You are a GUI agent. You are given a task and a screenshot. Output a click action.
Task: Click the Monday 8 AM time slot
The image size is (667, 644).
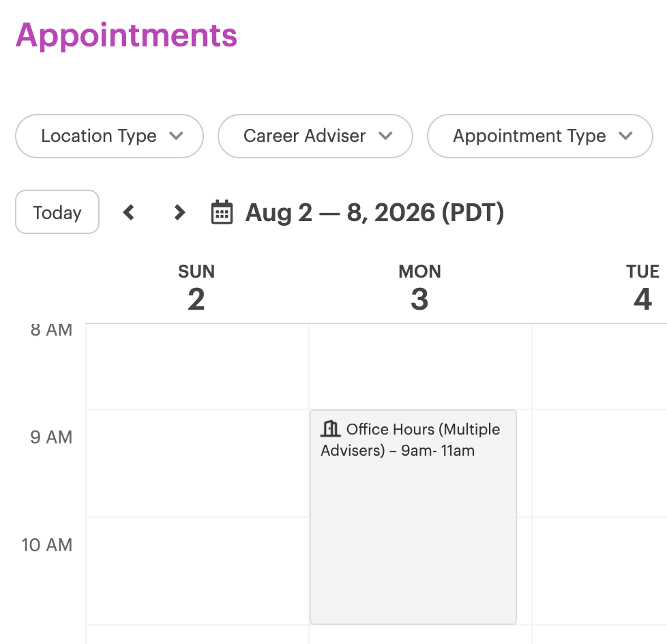420,366
